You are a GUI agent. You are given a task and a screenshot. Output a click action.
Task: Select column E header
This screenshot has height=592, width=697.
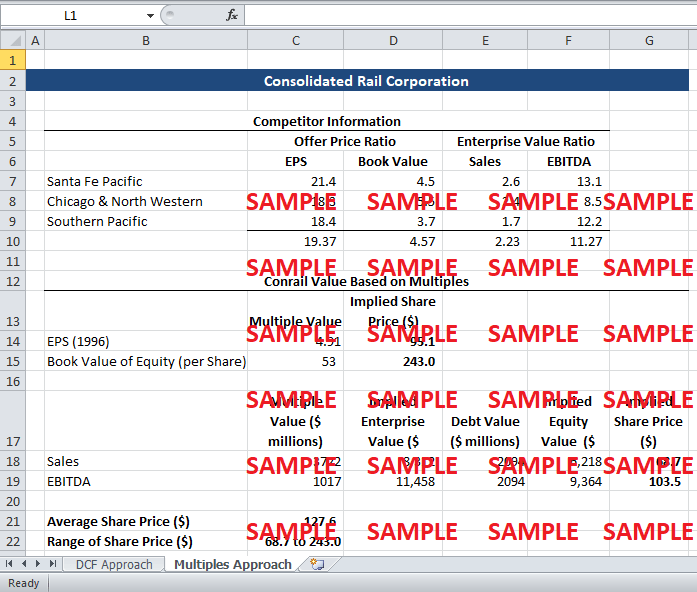[485, 40]
